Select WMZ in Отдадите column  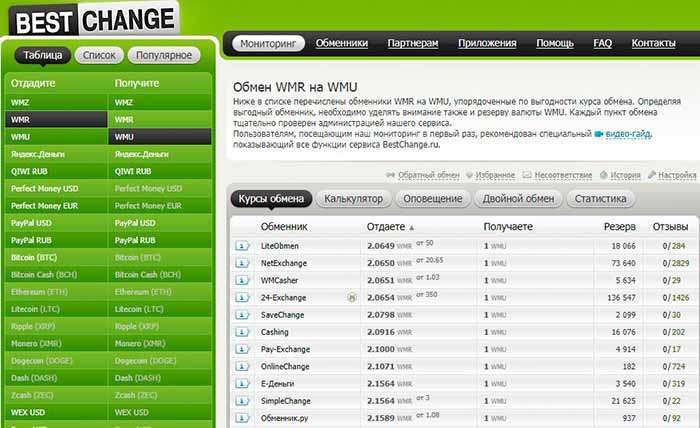coord(56,102)
